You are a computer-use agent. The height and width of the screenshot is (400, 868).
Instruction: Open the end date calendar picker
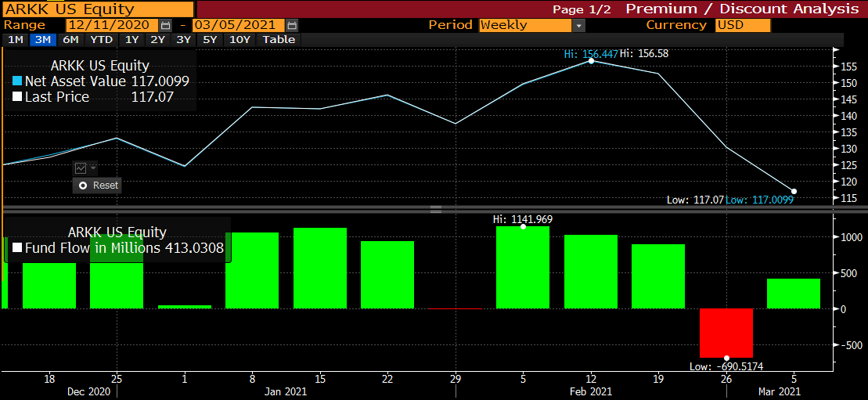[292, 26]
